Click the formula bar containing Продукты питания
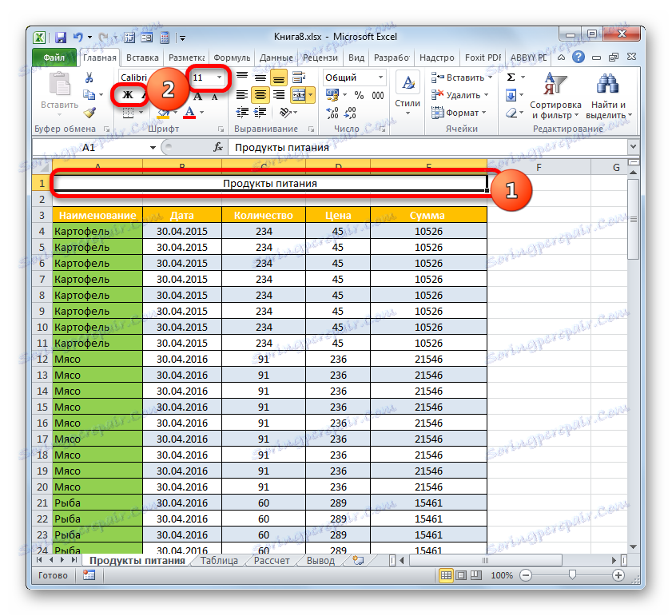The height and width of the screenshot is (616, 672). pos(428,148)
